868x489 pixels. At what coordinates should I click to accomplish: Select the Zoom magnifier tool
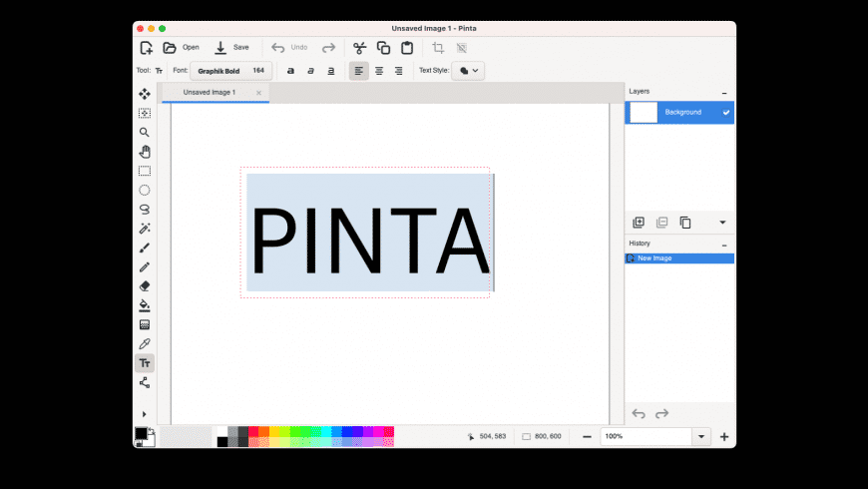[x=145, y=133]
